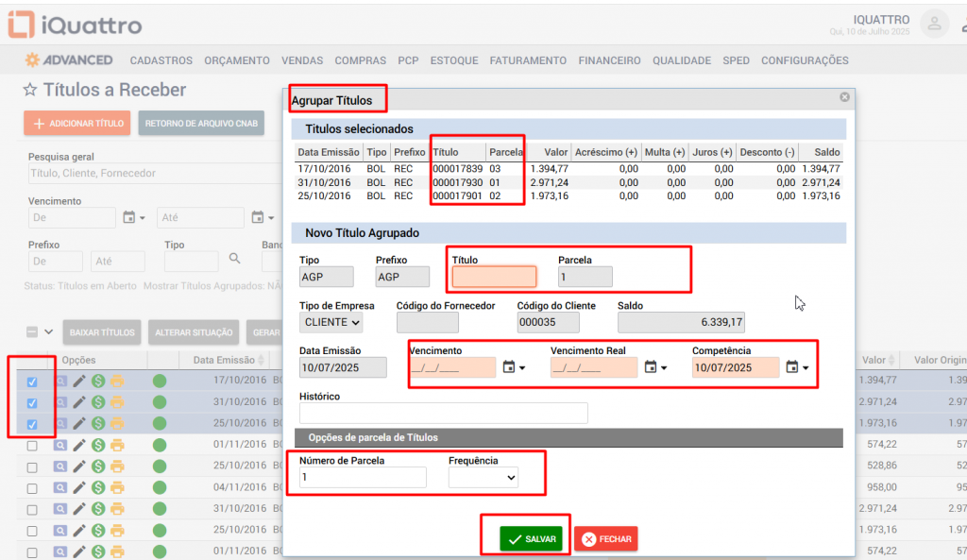Mark Títulos a Receber as favorite star
Image resolution: width=967 pixels, height=560 pixels.
point(29,90)
